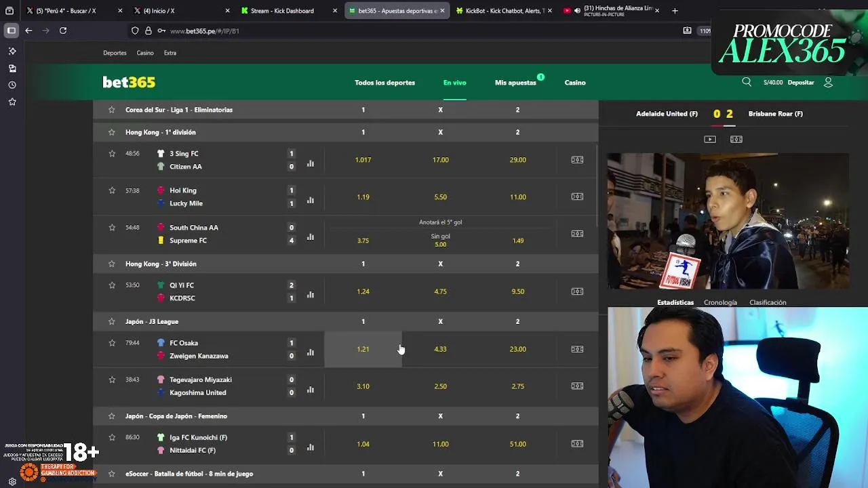Screen dimensions: 868x488
Task: Select the En vivo tab
Action: point(454,83)
